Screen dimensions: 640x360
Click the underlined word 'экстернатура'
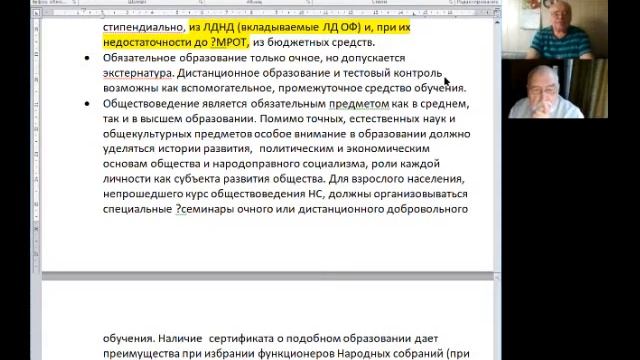point(137,73)
